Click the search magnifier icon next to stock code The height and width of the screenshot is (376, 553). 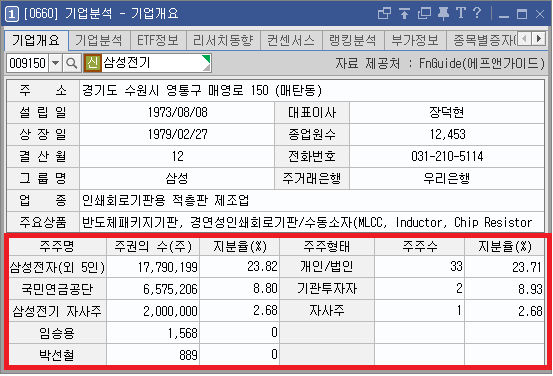72,63
